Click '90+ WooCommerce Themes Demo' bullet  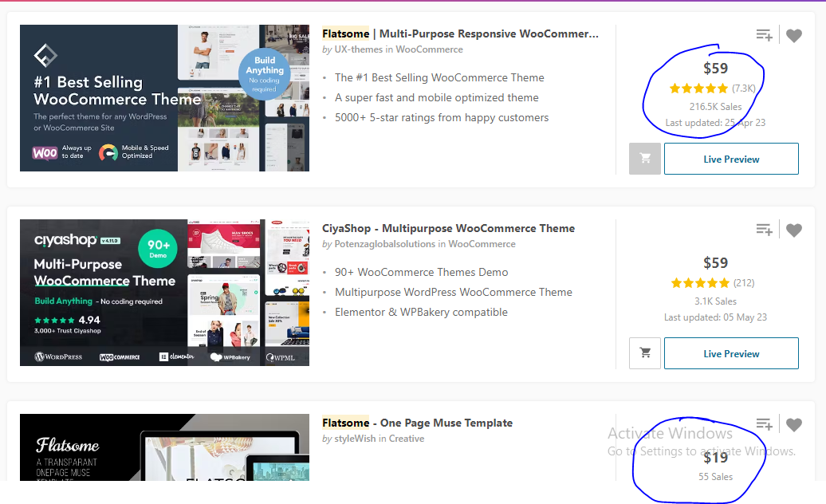click(x=422, y=272)
